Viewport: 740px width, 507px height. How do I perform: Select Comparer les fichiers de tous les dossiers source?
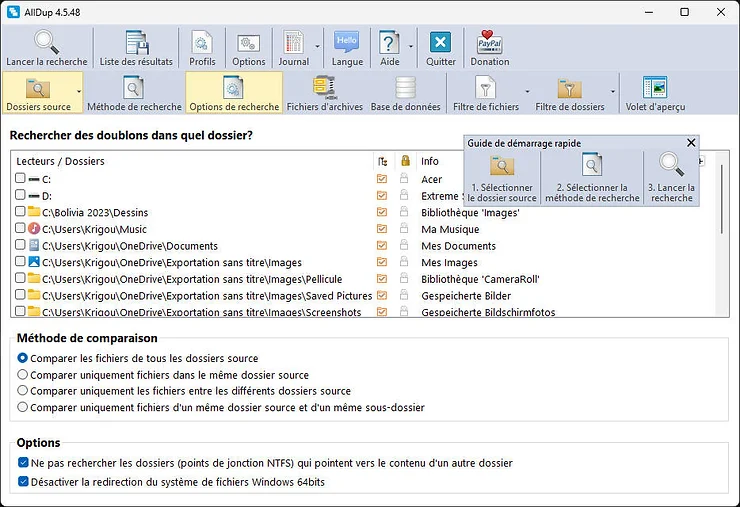click(x=22, y=358)
